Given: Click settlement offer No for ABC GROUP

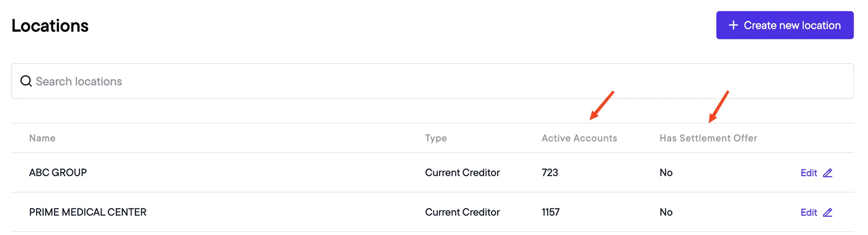Looking at the screenshot, I should click(x=666, y=172).
